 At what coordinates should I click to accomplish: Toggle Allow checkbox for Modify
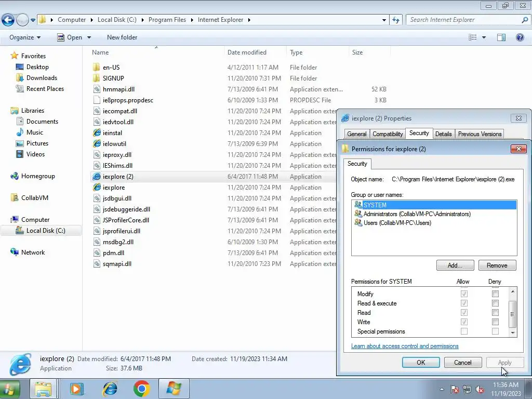point(464,294)
